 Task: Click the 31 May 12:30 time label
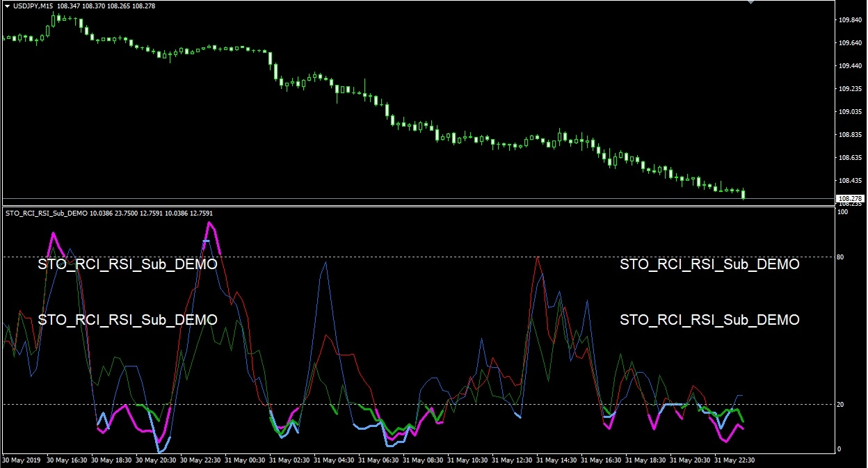tap(513, 460)
